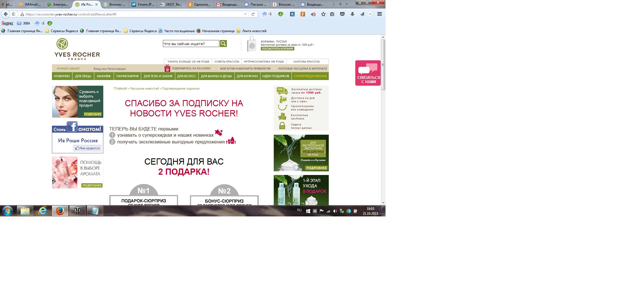The height and width of the screenshot is (297, 644).
Task: Click the warning triangle site identity icon
Action: click(x=22, y=14)
